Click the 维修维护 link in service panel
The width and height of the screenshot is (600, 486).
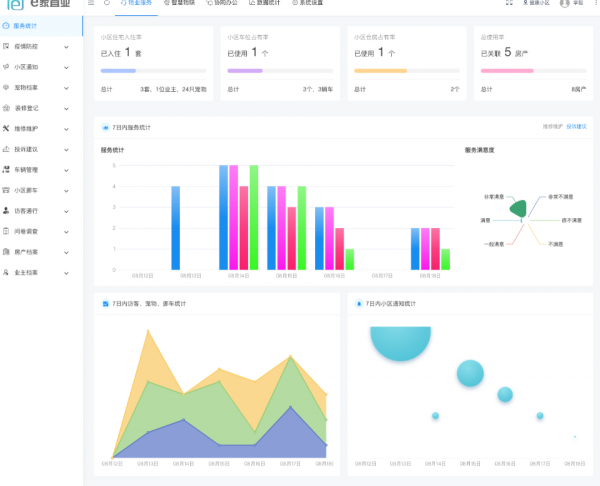pyautogui.click(x=552, y=127)
